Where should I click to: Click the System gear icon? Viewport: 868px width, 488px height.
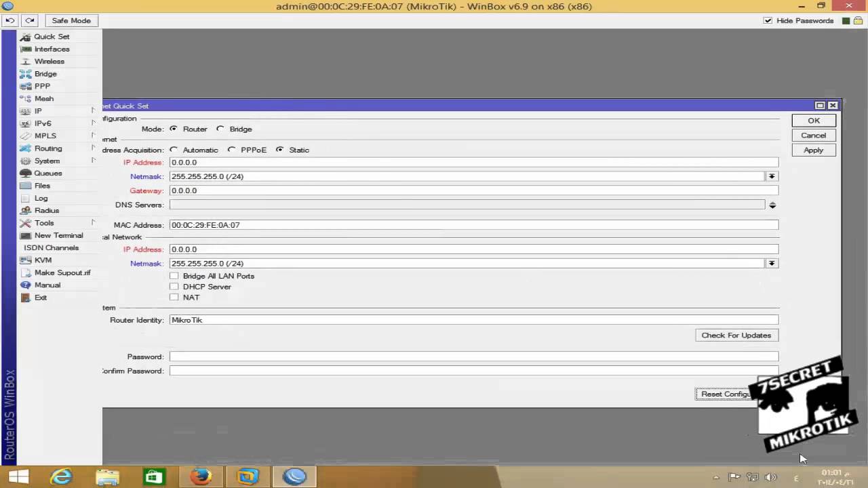(x=25, y=161)
